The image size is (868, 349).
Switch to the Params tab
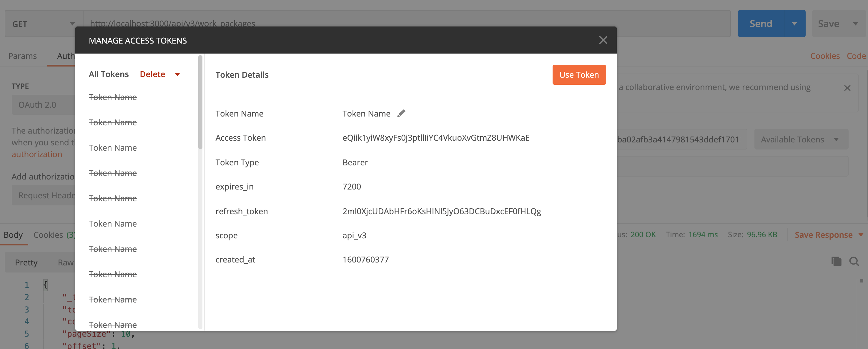(x=22, y=56)
